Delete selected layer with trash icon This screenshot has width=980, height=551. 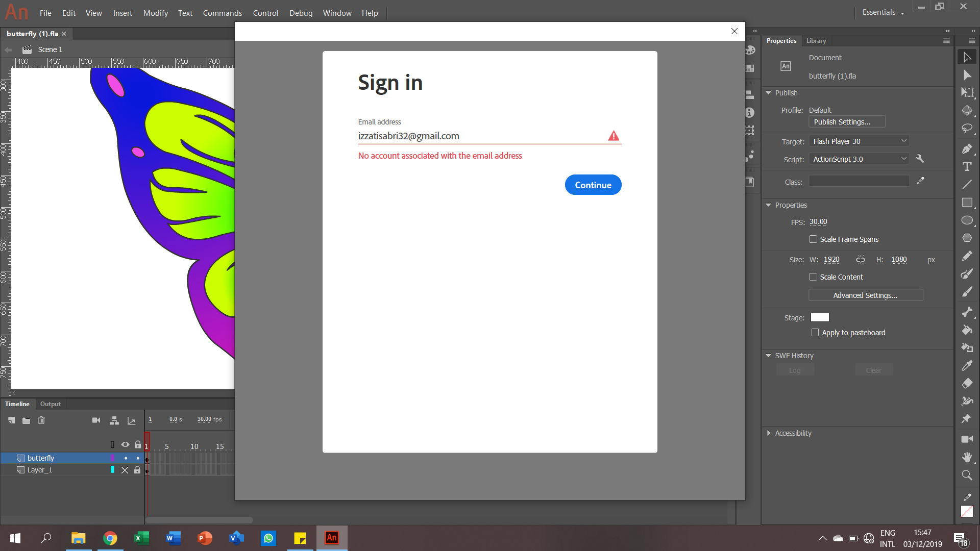coord(41,420)
